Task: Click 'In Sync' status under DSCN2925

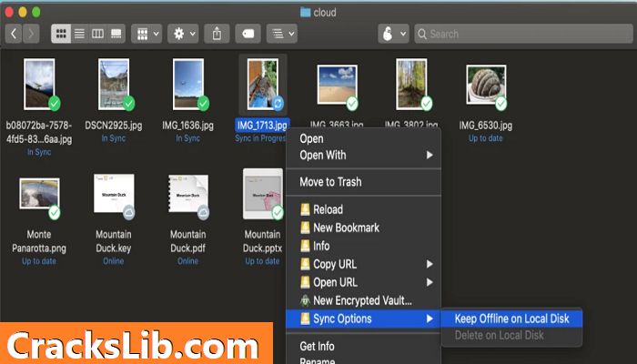Action: coord(114,138)
